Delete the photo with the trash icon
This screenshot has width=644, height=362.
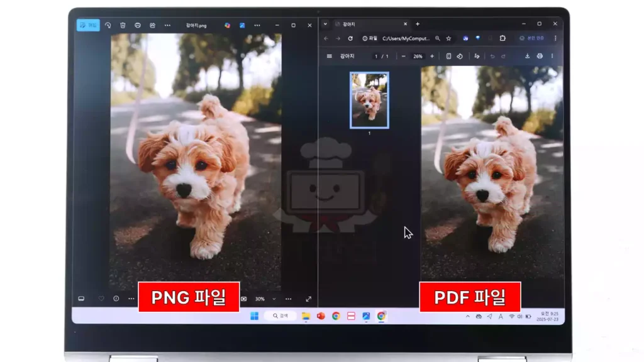[x=123, y=25]
